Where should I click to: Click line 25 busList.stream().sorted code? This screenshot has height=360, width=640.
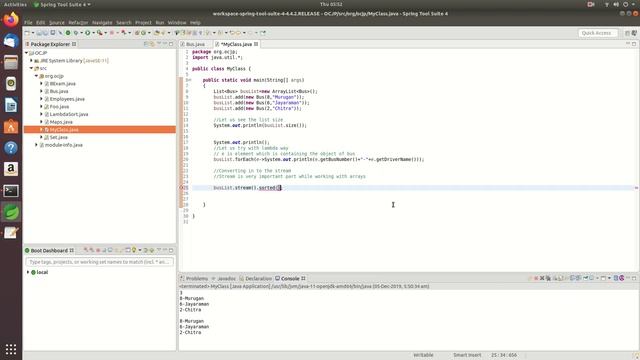tap(247, 188)
